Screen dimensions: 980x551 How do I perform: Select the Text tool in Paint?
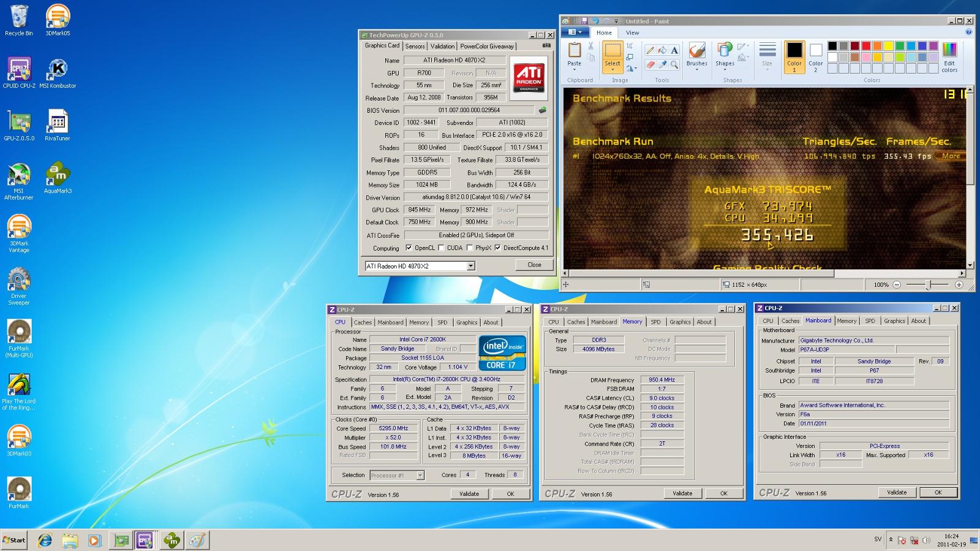tap(674, 50)
